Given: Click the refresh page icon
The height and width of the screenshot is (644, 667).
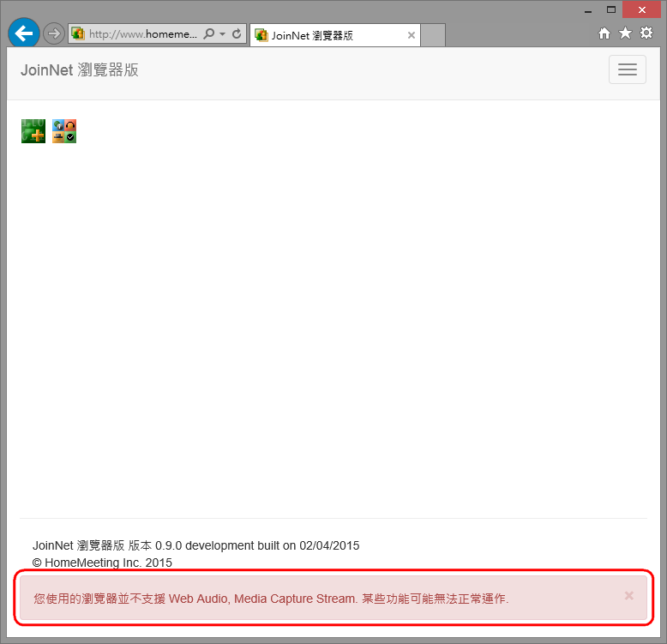Looking at the screenshot, I should (x=237, y=33).
